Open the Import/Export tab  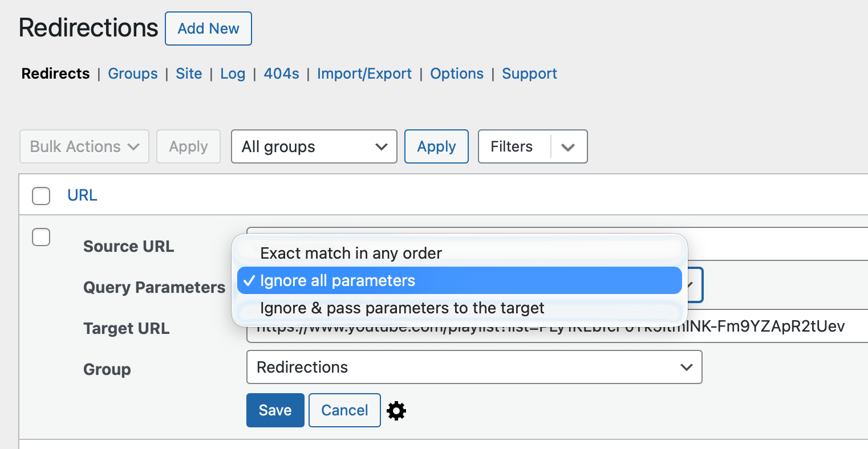pyautogui.click(x=364, y=74)
